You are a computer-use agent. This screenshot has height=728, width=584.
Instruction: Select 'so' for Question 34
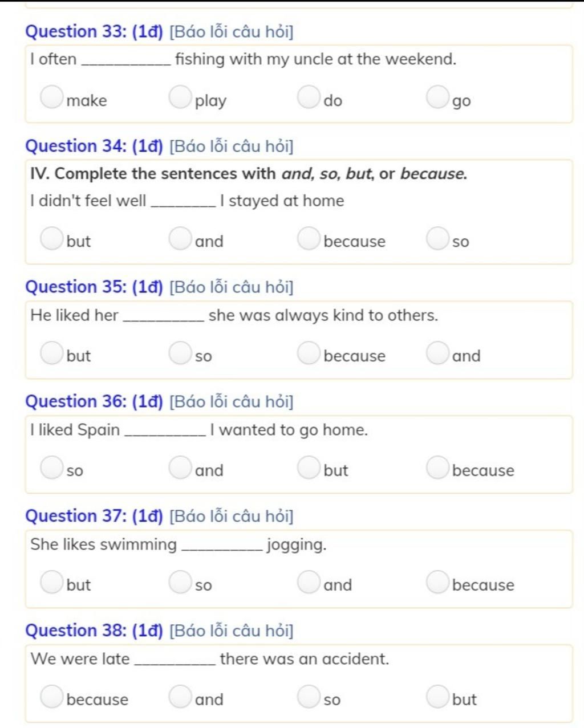[x=437, y=238]
